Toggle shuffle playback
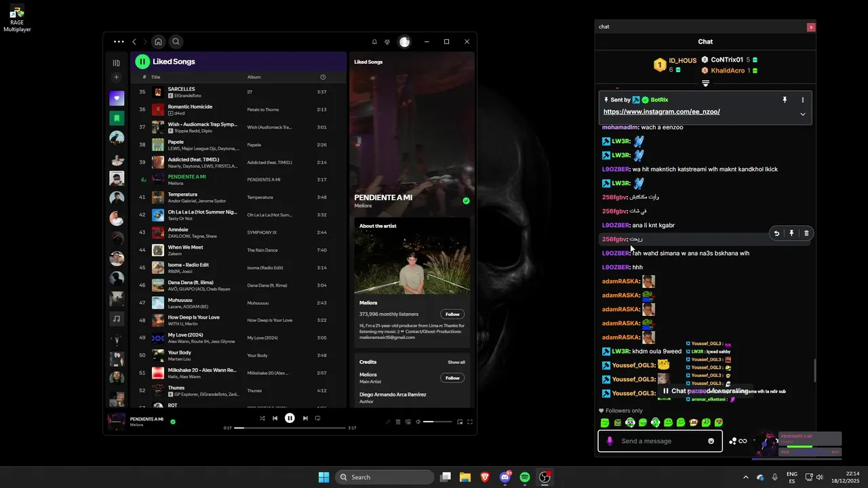The width and height of the screenshot is (868, 488). click(x=262, y=418)
